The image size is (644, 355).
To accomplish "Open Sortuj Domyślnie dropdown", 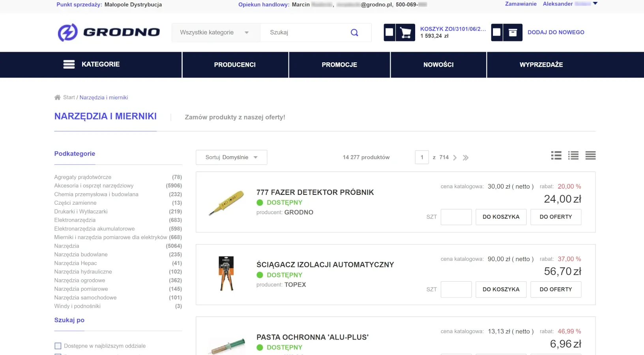I will [x=232, y=157].
